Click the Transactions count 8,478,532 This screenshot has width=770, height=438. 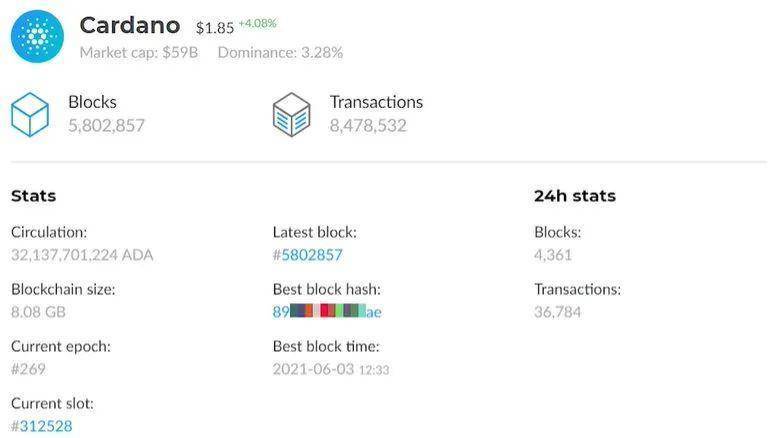click(368, 126)
